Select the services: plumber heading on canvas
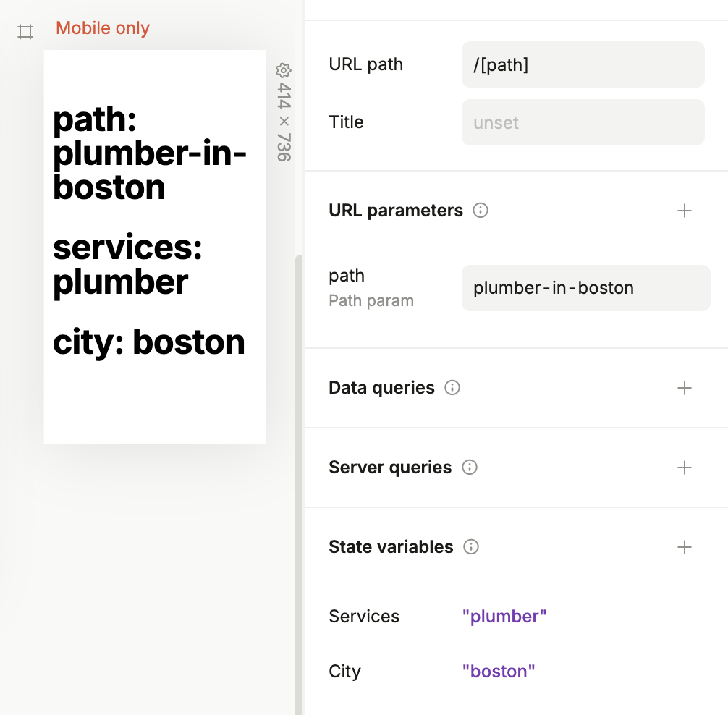The height and width of the screenshot is (715, 728). click(x=127, y=264)
